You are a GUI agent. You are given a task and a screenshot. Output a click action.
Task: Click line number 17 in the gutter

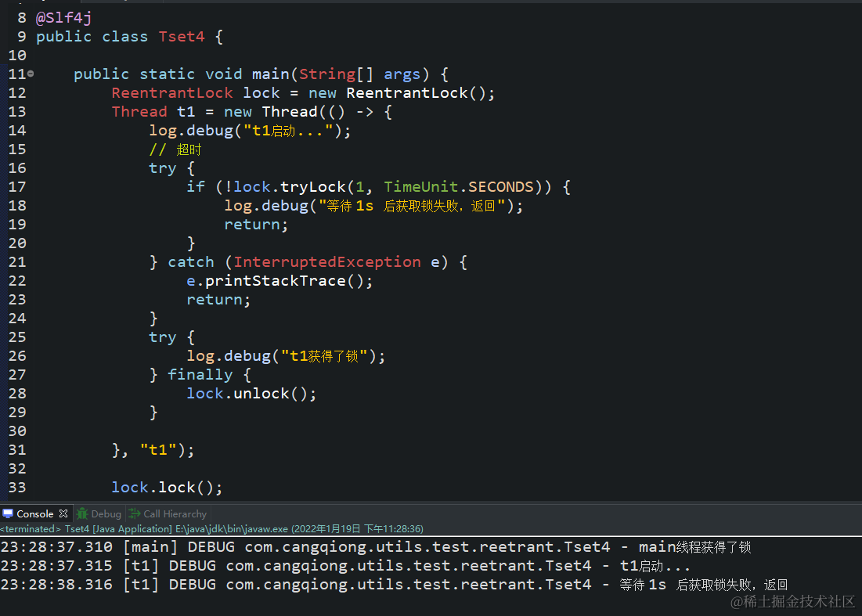pos(17,187)
